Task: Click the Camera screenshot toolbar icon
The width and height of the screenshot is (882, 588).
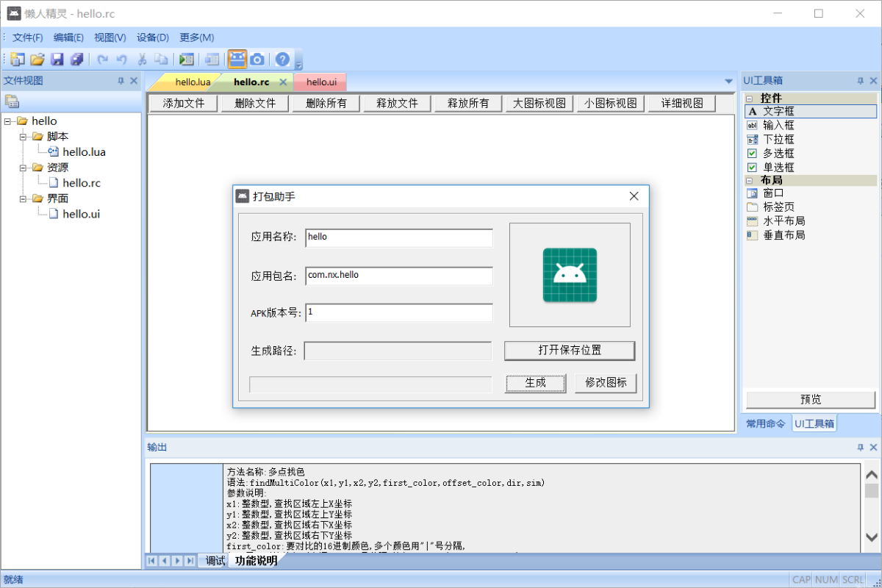Action: [257, 60]
